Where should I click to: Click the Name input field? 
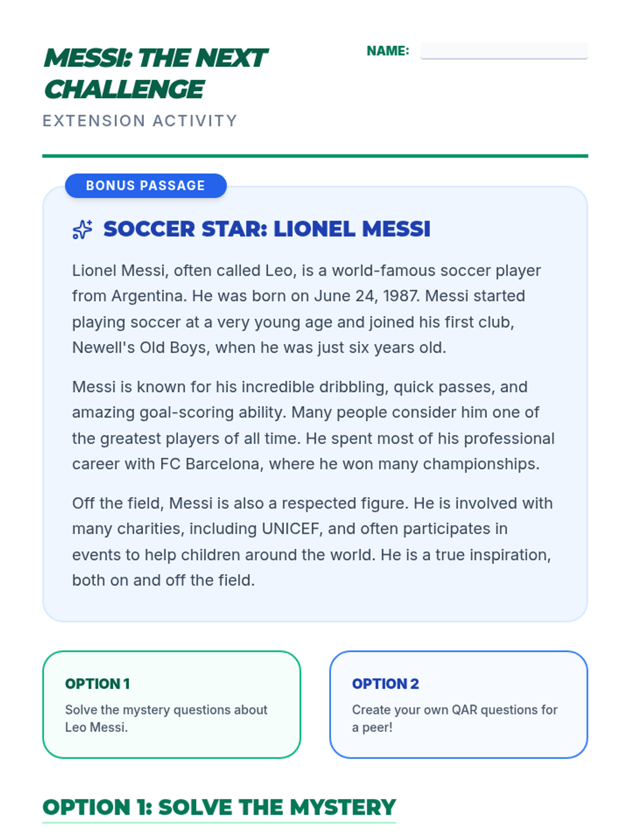coord(503,51)
